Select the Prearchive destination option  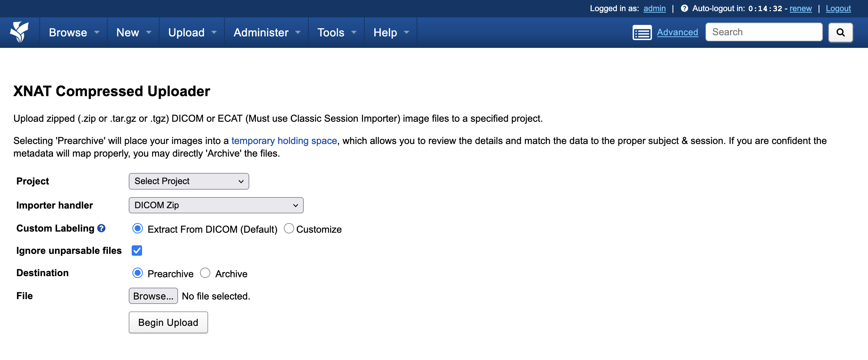(138, 273)
